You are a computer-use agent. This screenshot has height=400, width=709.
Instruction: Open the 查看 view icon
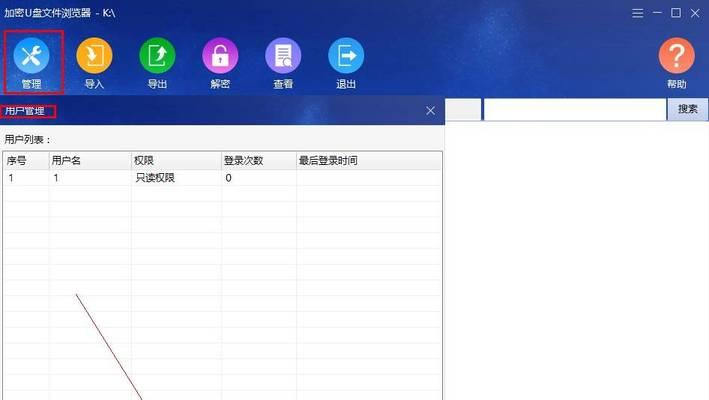click(x=283, y=56)
